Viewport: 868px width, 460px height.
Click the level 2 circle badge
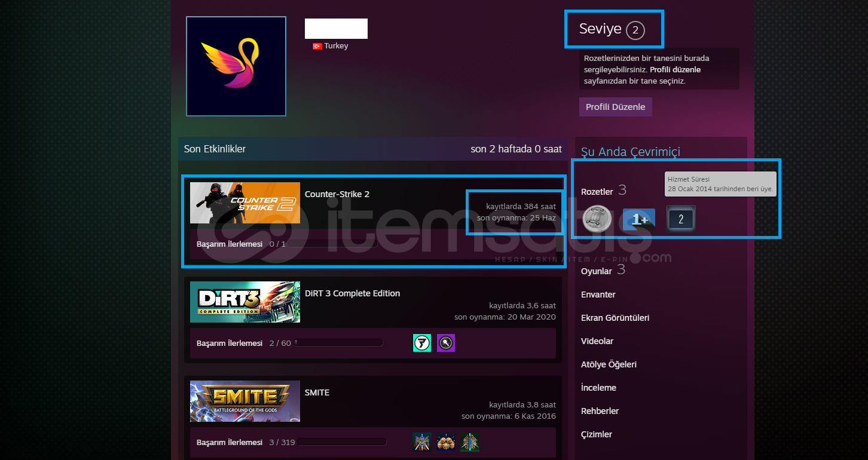635,30
